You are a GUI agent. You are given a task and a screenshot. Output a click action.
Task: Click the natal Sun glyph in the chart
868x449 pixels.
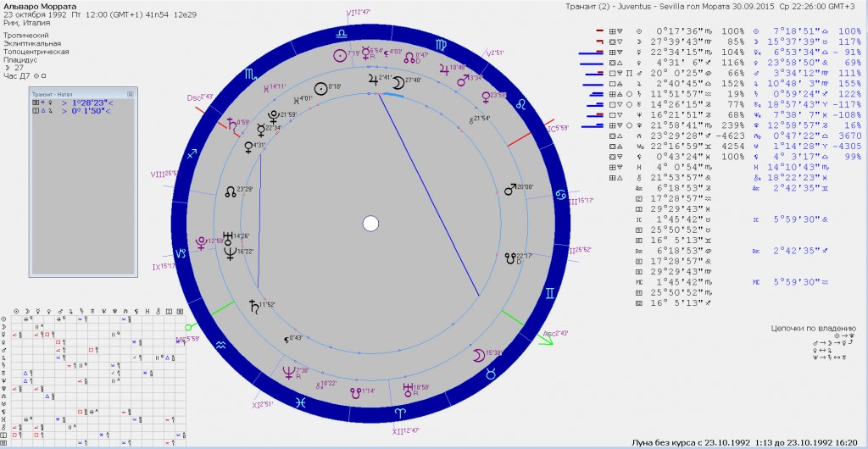(320, 87)
